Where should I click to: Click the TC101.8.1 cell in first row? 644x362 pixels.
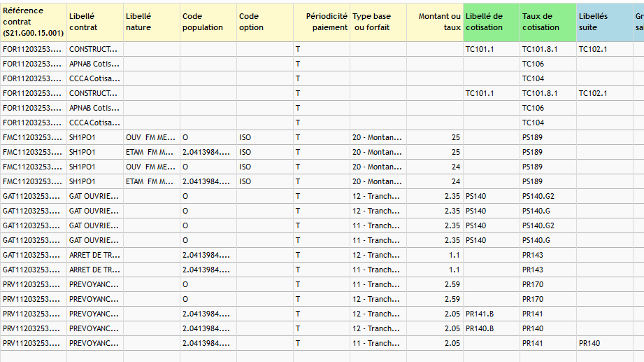[x=548, y=49]
